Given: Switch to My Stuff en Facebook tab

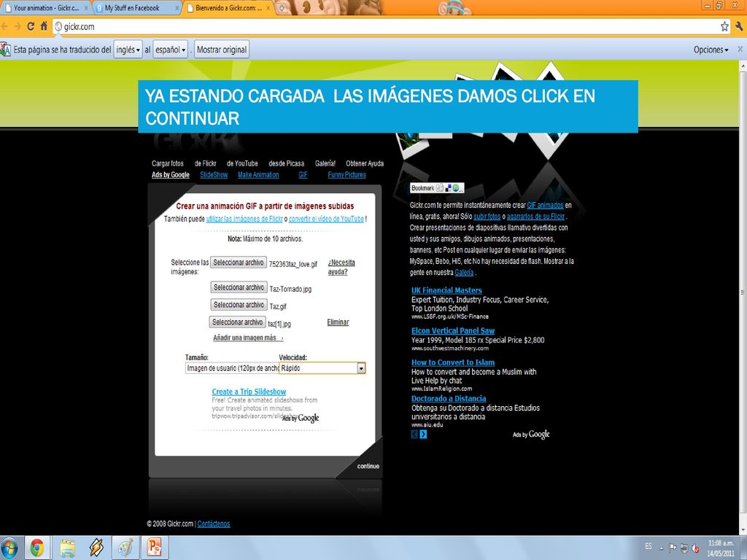Looking at the screenshot, I should 137,8.
